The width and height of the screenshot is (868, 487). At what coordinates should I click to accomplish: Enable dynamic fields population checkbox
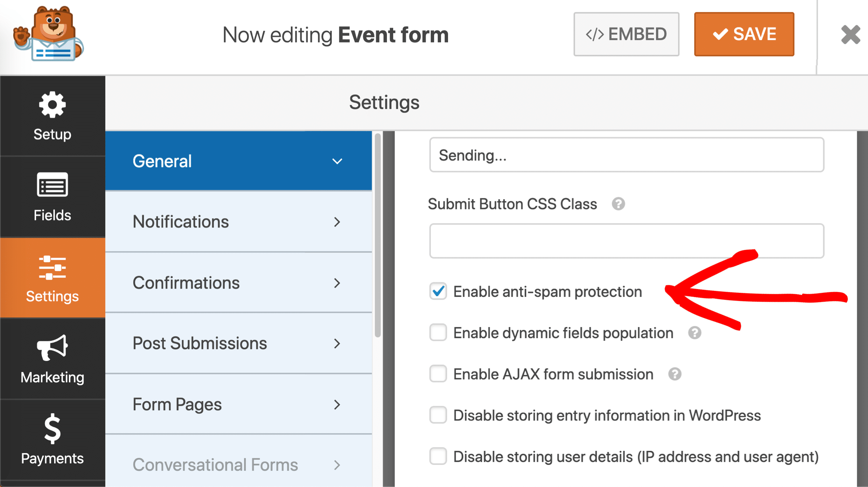click(x=437, y=333)
